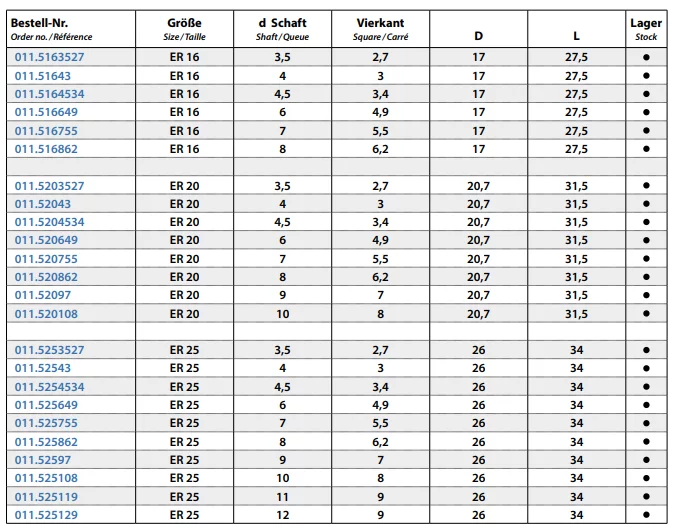Click the Lager Stock column header
682x529 pixels.
(x=646, y=29)
